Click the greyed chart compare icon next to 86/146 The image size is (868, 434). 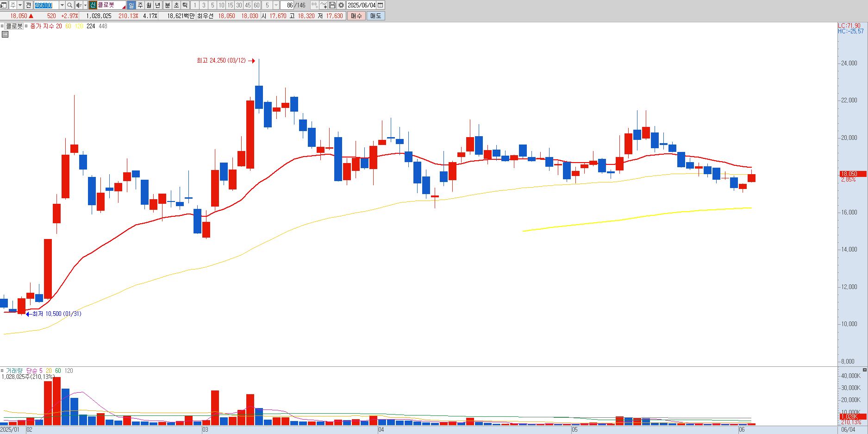[314, 5]
